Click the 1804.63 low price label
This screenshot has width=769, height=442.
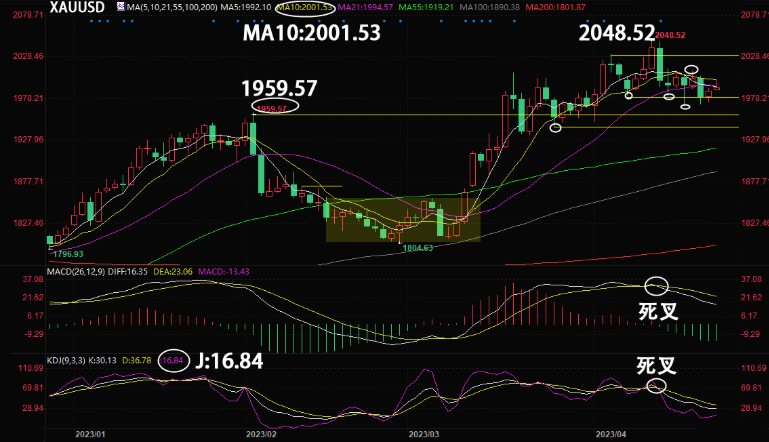416,248
